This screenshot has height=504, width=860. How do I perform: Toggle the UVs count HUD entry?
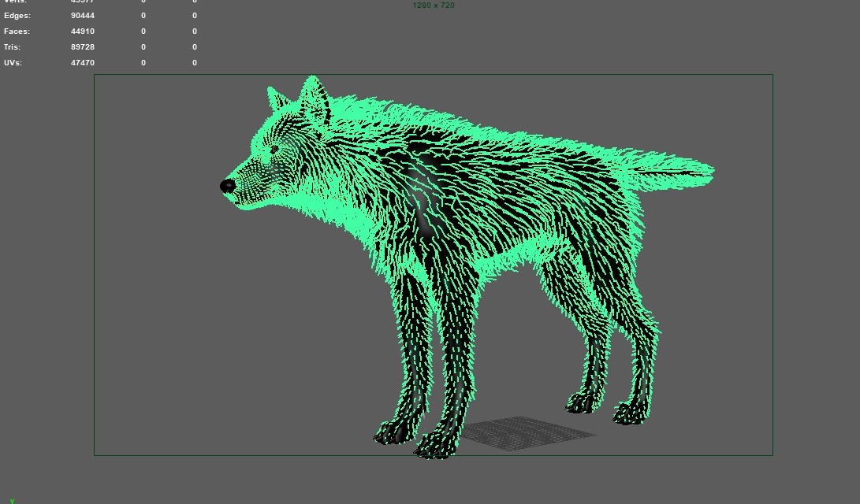[x=13, y=62]
